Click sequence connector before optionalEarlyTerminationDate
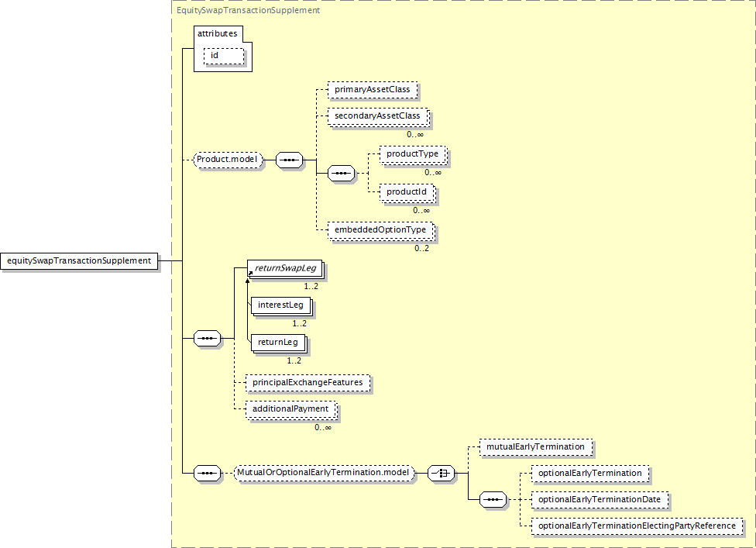 (x=493, y=499)
